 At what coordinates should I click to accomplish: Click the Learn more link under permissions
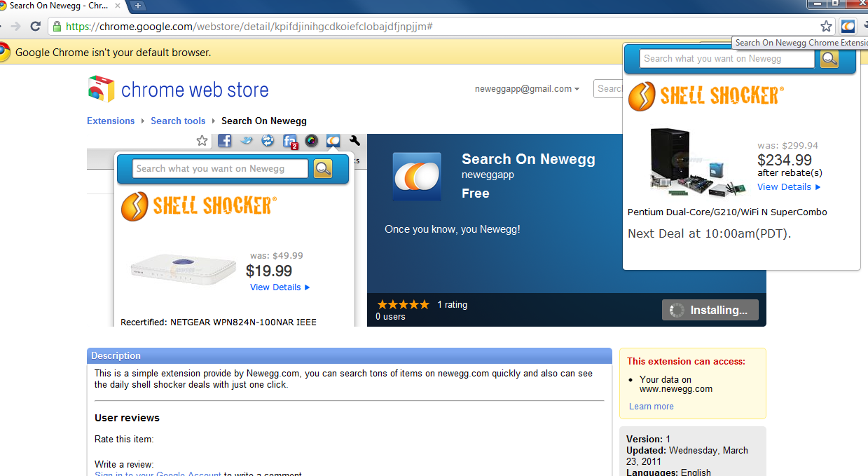coord(651,407)
